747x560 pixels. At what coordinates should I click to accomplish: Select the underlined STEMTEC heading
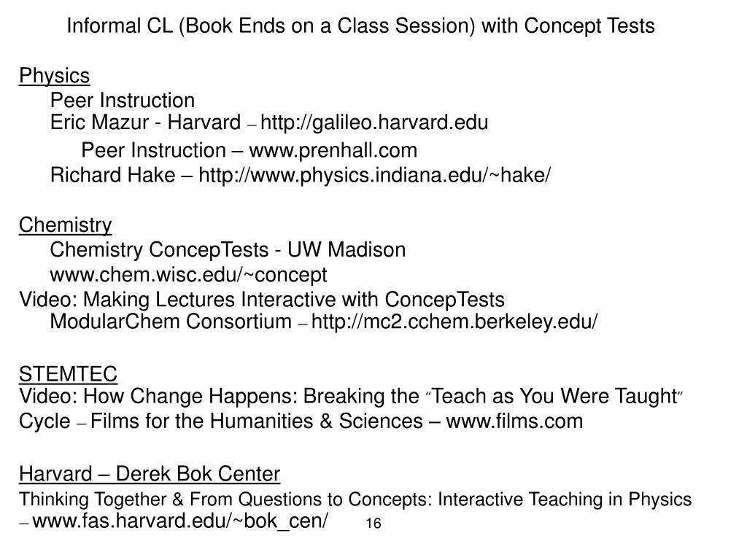(x=68, y=374)
